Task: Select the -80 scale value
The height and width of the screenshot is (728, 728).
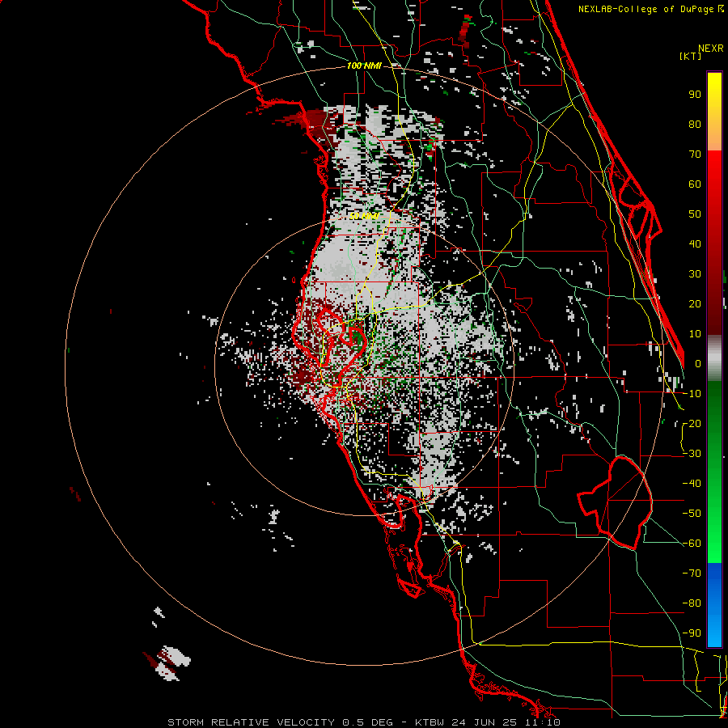Action: point(692,603)
